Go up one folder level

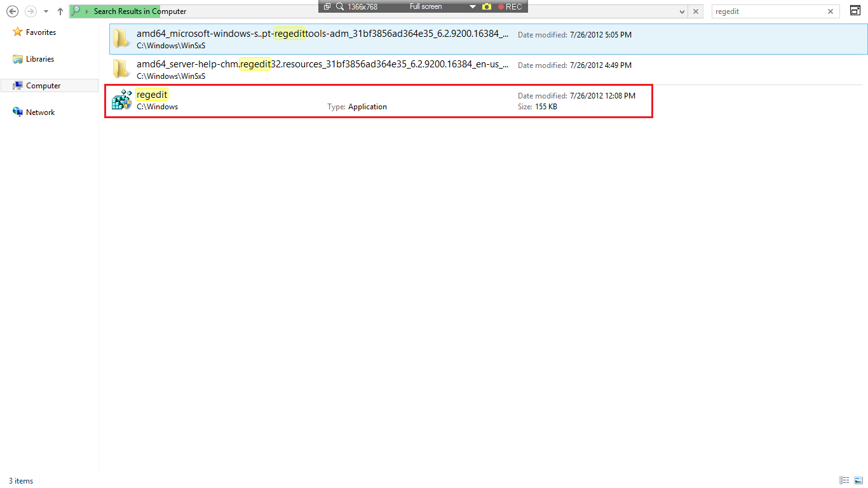(60, 11)
